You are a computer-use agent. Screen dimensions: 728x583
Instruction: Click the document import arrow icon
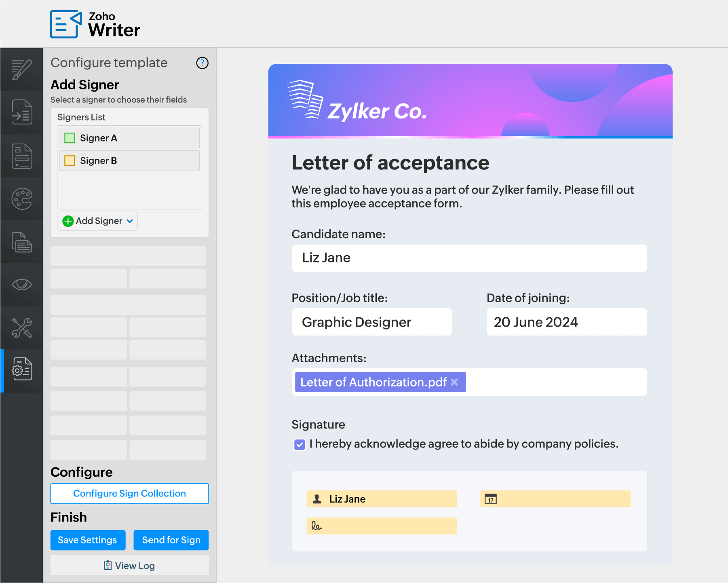22,112
